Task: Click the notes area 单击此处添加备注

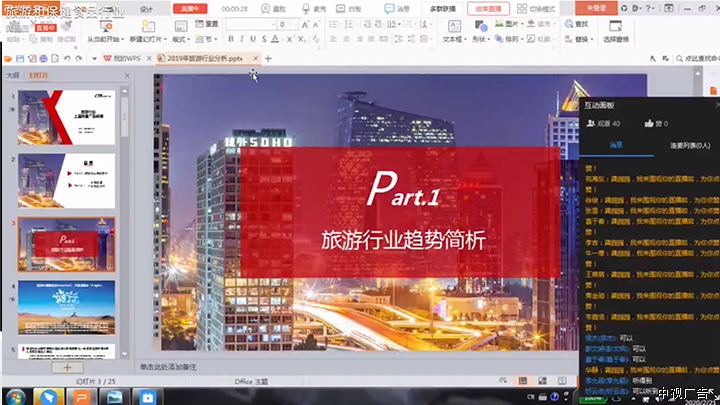Action: click(x=169, y=367)
